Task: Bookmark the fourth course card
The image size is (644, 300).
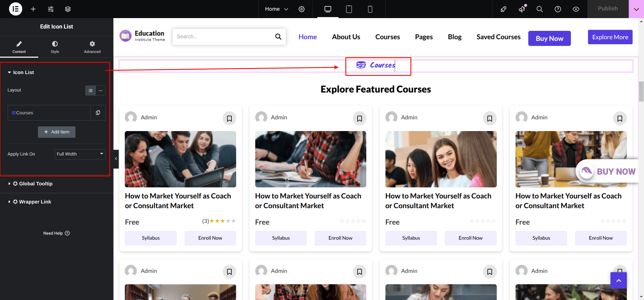Action: (620, 119)
